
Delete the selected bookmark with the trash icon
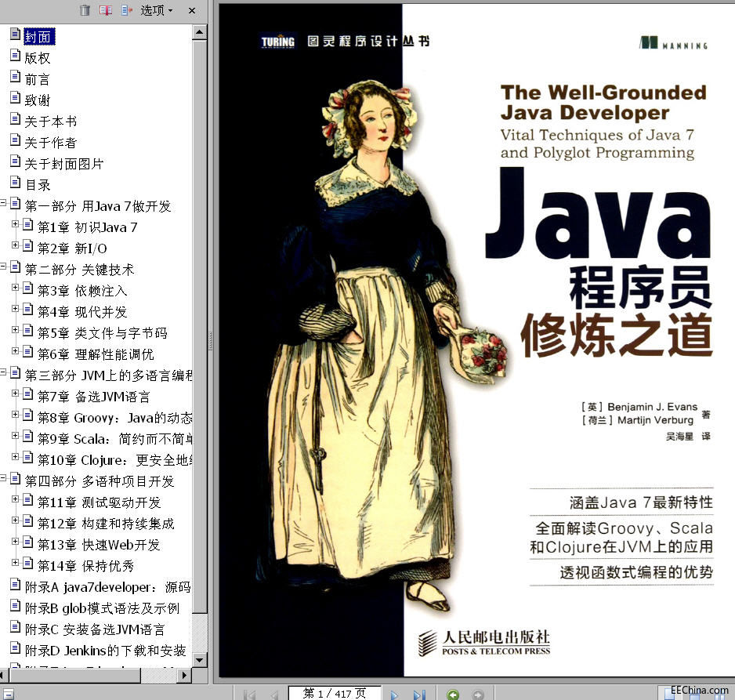click(x=85, y=10)
